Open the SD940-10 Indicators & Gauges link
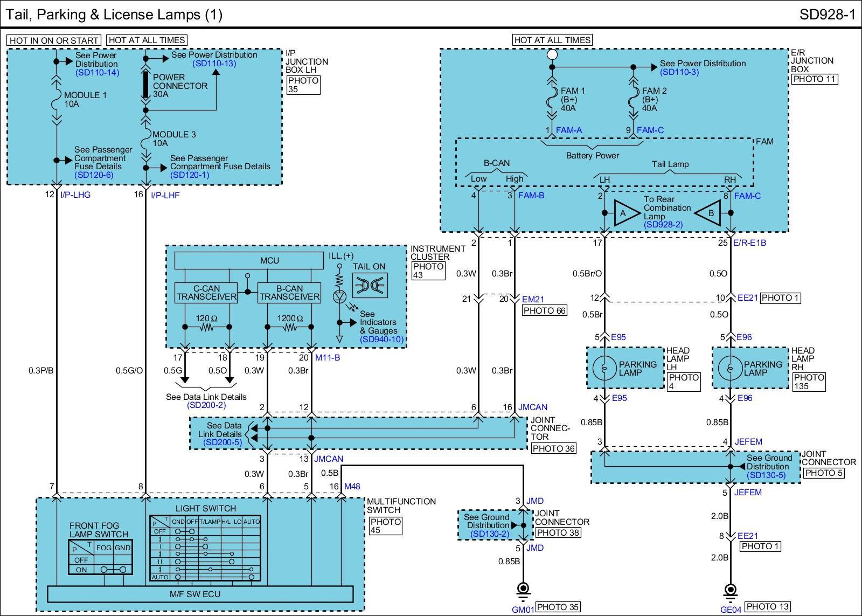This screenshot has width=862, height=616. [x=381, y=339]
